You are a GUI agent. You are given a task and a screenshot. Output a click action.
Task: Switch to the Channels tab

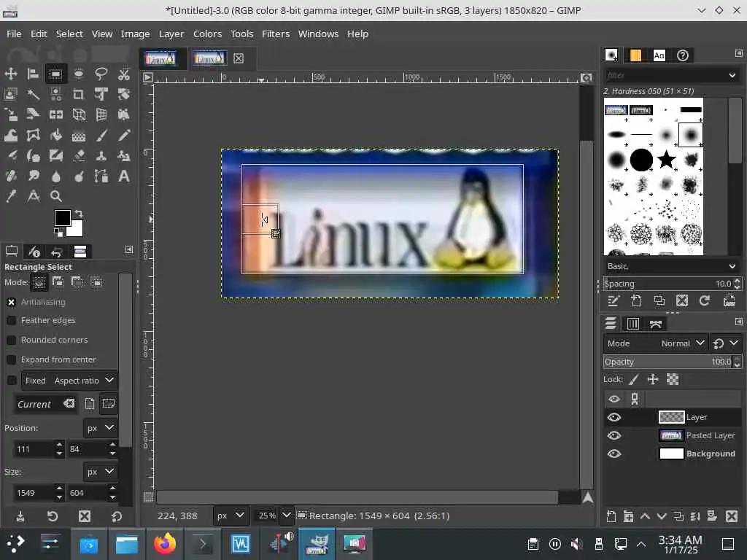click(632, 324)
